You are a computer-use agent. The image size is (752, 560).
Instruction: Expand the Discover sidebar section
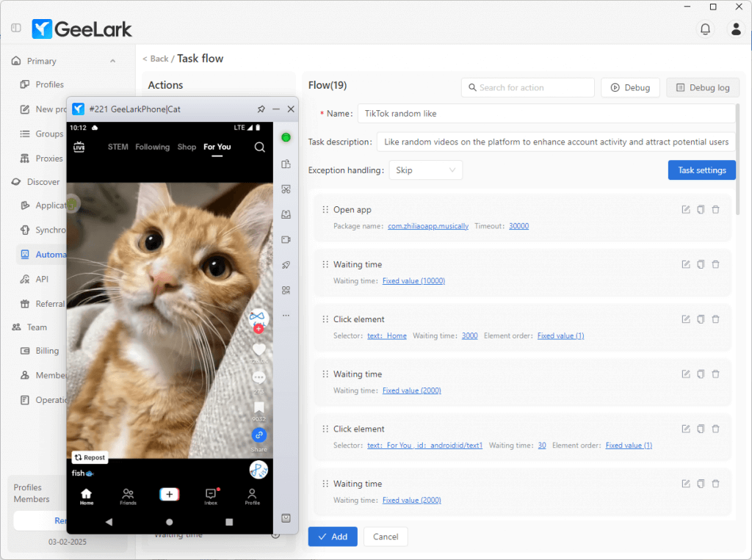point(43,182)
